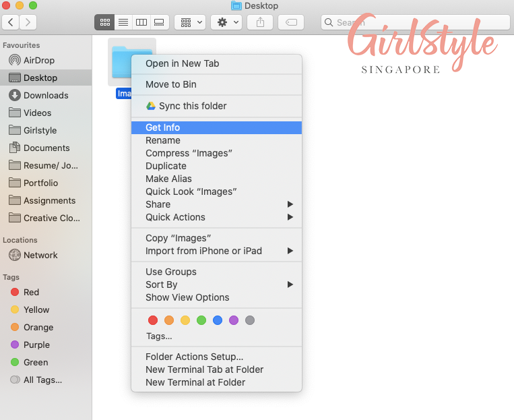Open All Tags... in sidebar
514x420 pixels.
tap(46, 380)
